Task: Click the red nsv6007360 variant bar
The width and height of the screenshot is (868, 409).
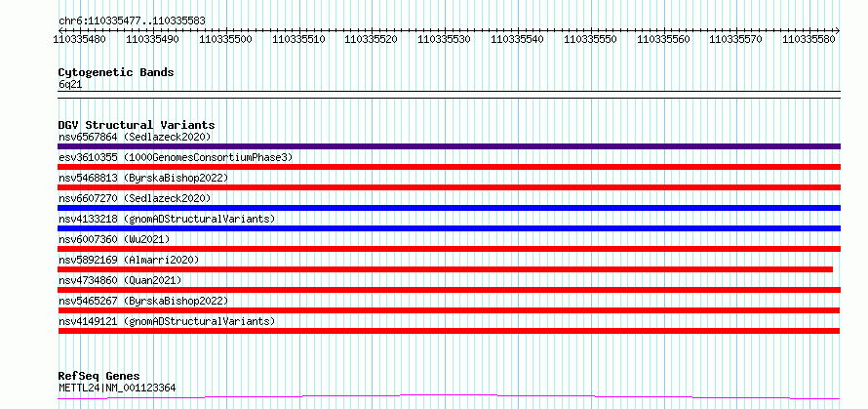Action: point(449,249)
